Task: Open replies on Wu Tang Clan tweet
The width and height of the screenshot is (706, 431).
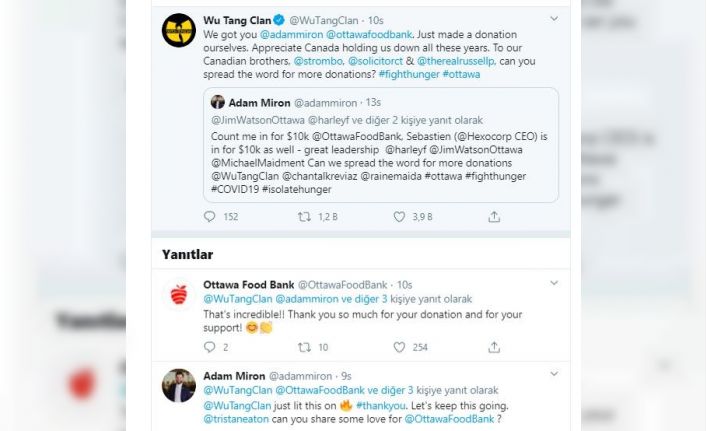Action: click(209, 217)
